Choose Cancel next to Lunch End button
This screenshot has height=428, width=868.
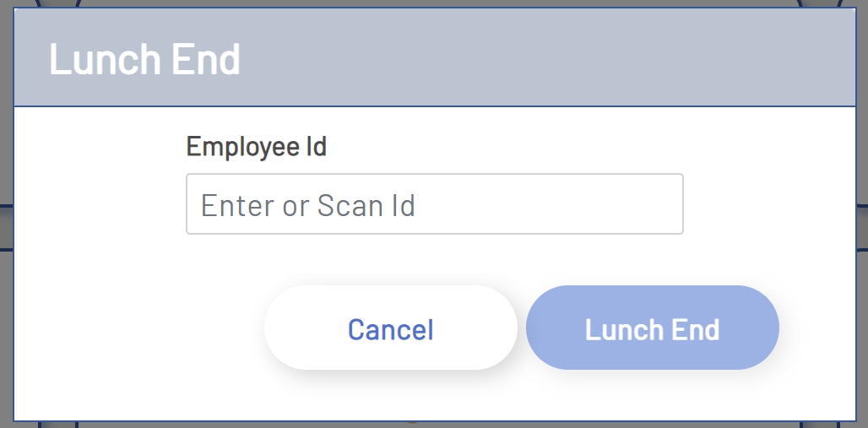[390, 328]
